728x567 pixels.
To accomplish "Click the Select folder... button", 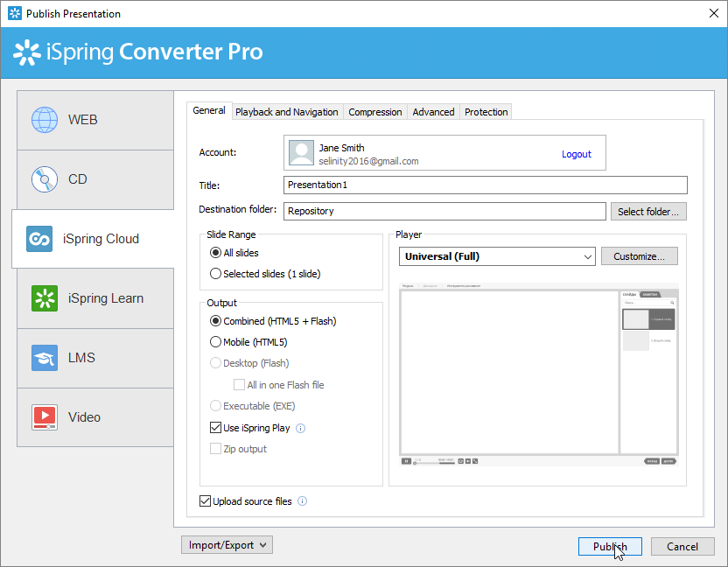I will coord(648,212).
